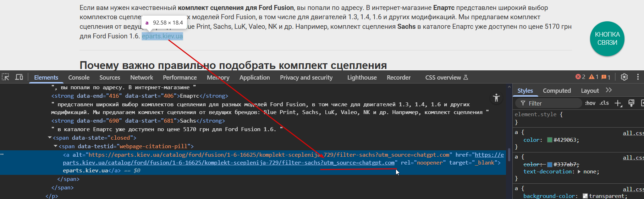Open the Recorder tab
This screenshot has width=644, height=199.
[x=398, y=77]
